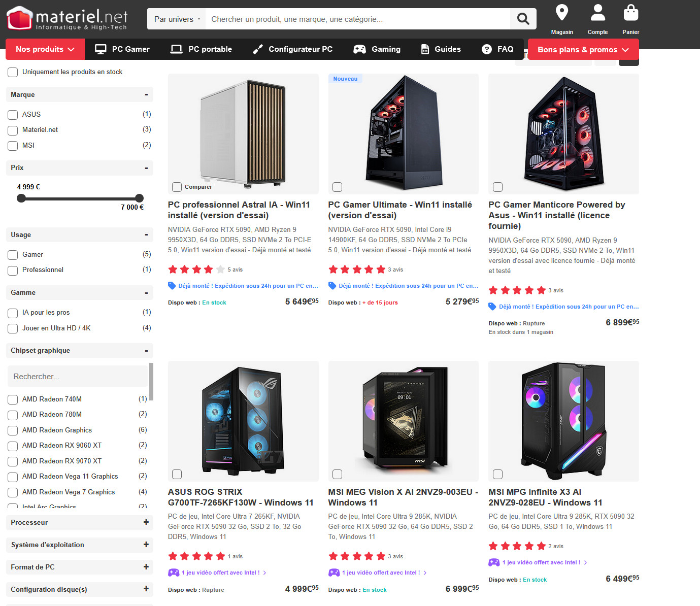Open 'MSI MEG Vision X AI' product link
This screenshot has height=606, width=700.
click(x=403, y=497)
